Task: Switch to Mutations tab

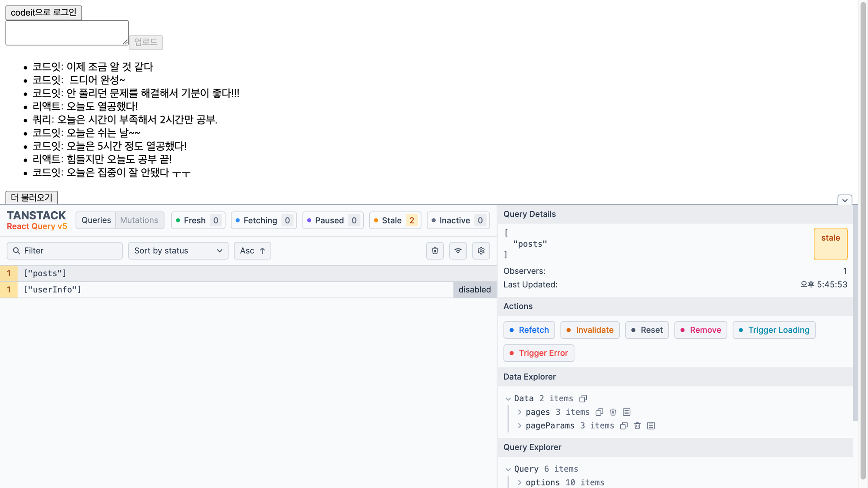Action: [139, 220]
